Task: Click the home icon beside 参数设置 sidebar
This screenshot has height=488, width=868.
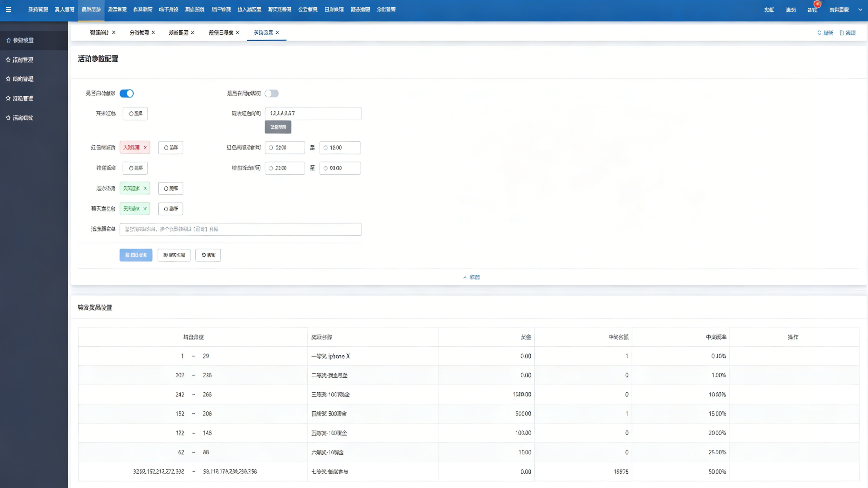Action: pos(8,40)
